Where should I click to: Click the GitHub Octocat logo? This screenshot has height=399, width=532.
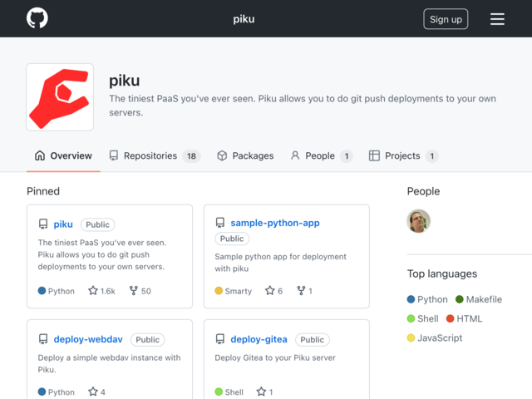click(x=37, y=18)
